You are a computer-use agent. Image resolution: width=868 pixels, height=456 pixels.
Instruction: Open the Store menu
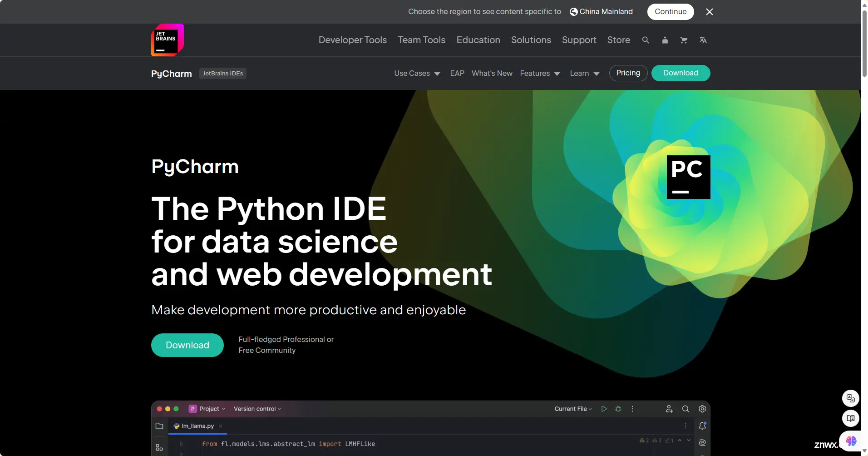point(618,40)
